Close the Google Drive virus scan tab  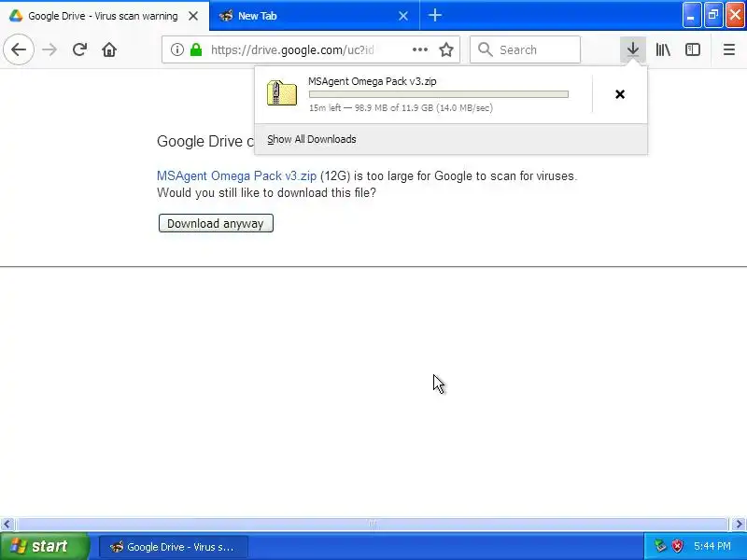[x=193, y=16]
